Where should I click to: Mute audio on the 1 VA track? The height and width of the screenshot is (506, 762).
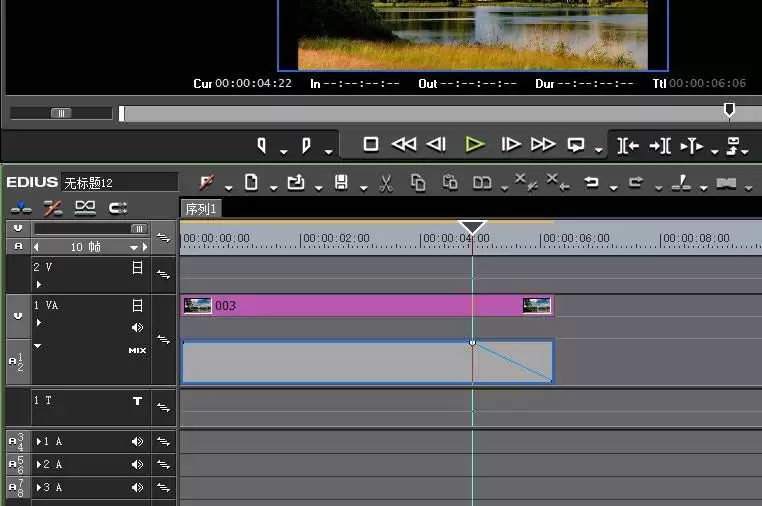point(138,328)
